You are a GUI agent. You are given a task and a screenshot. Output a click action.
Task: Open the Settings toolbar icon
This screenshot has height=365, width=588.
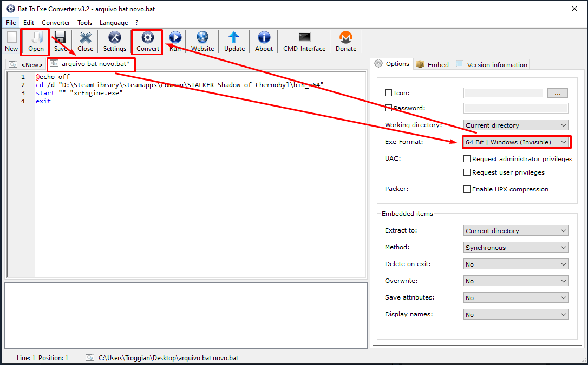(x=114, y=37)
